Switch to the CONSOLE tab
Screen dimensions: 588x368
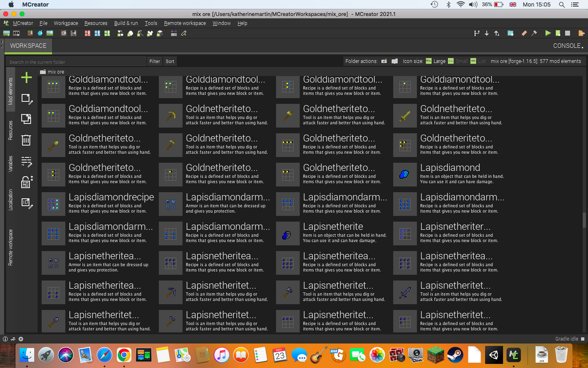[567, 46]
